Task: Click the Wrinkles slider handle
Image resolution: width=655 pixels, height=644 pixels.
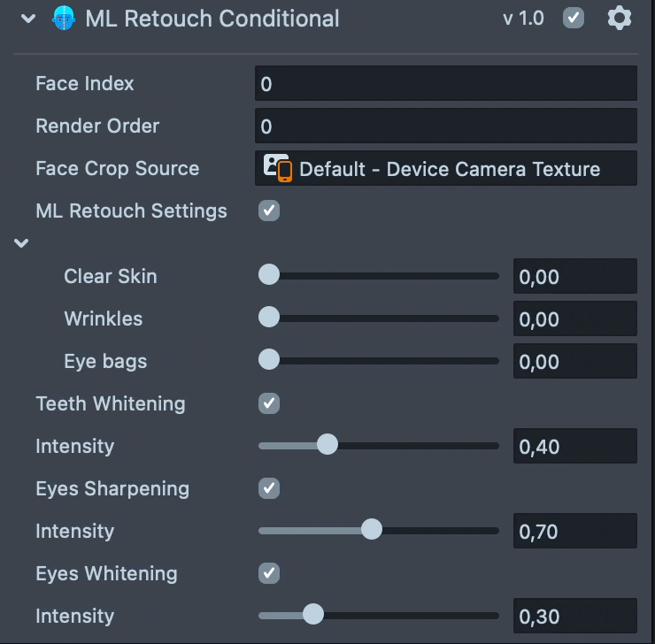Action: 269,318
